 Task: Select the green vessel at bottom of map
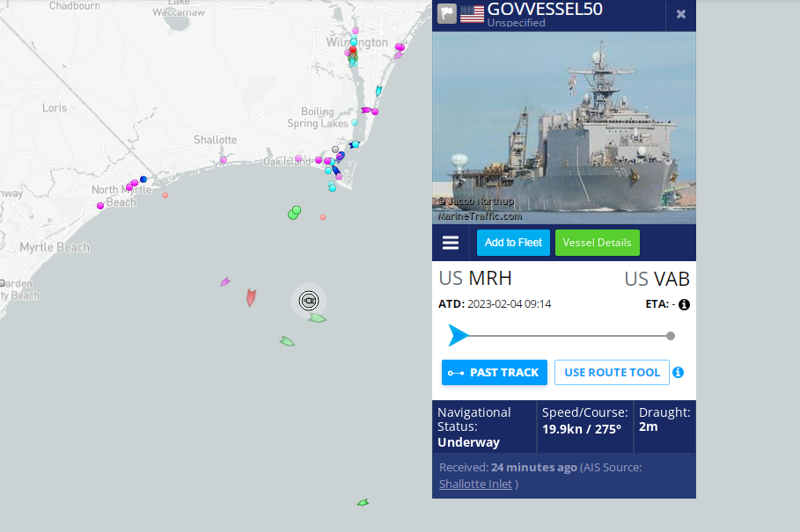click(x=363, y=502)
